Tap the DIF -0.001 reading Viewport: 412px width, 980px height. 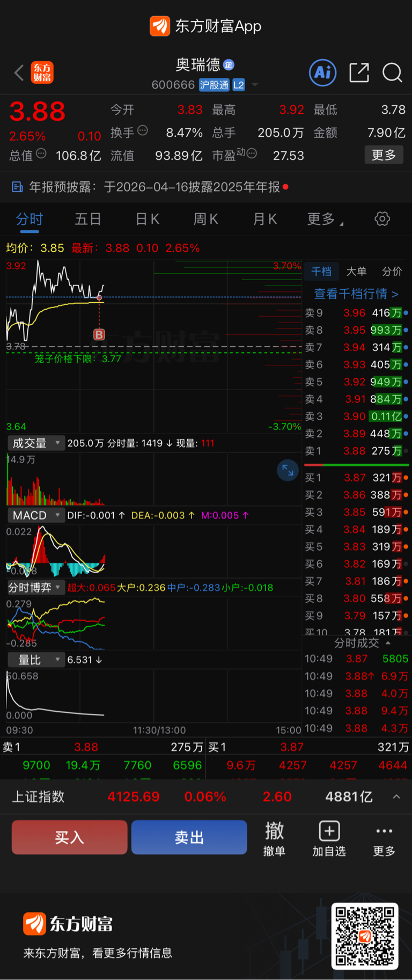(x=96, y=515)
